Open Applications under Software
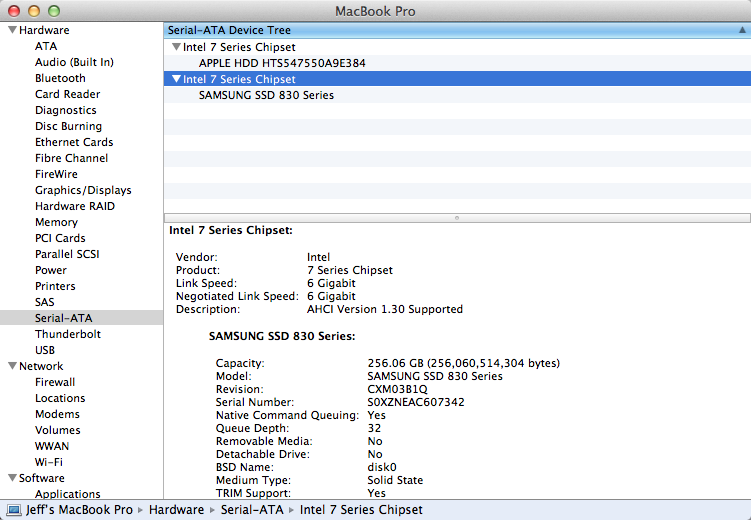 [68, 494]
